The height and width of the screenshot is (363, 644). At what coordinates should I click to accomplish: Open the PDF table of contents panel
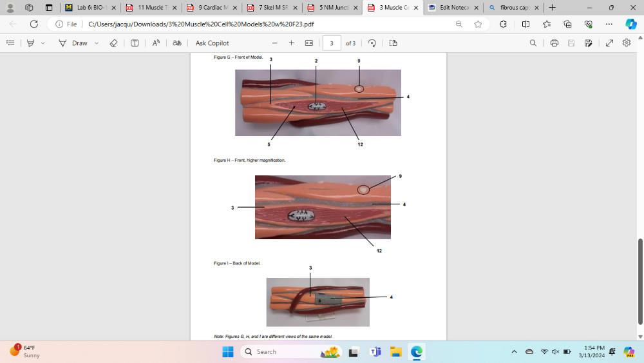[10, 43]
